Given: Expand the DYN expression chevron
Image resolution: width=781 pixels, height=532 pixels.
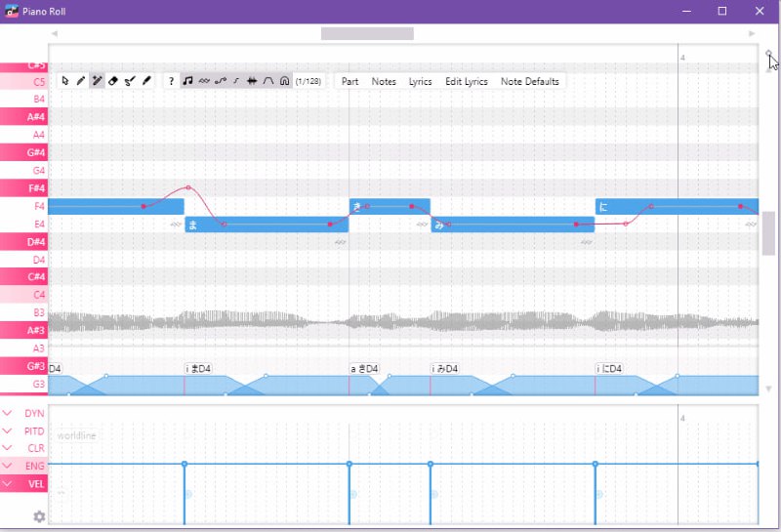Looking at the screenshot, I should [8, 414].
